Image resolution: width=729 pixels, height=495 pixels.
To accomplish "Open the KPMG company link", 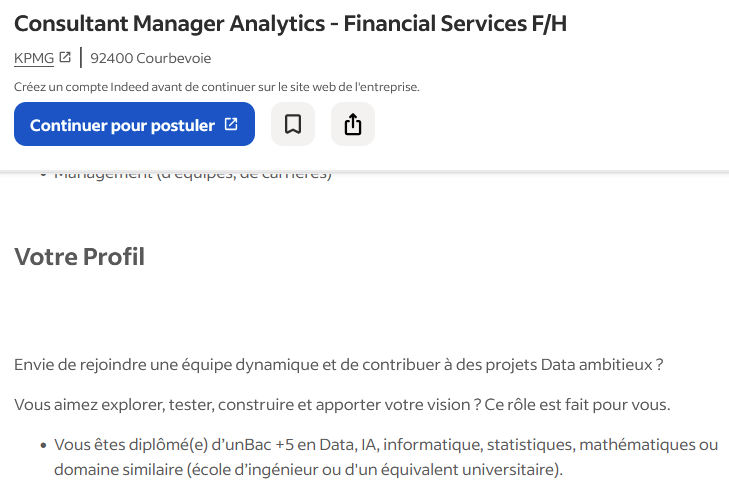I will coord(34,58).
